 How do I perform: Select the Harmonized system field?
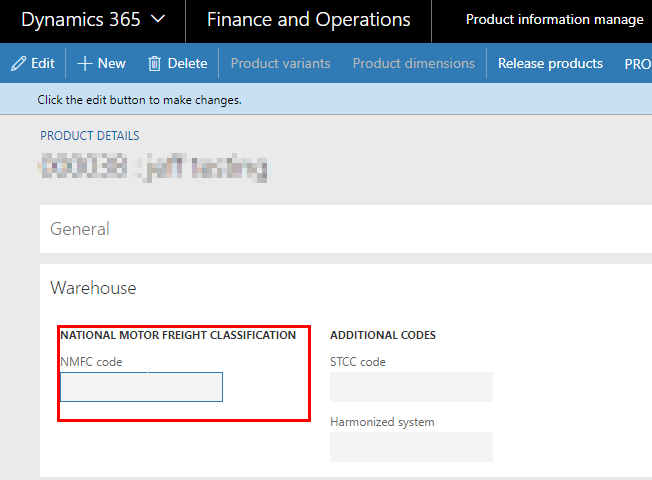click(411, 447)
